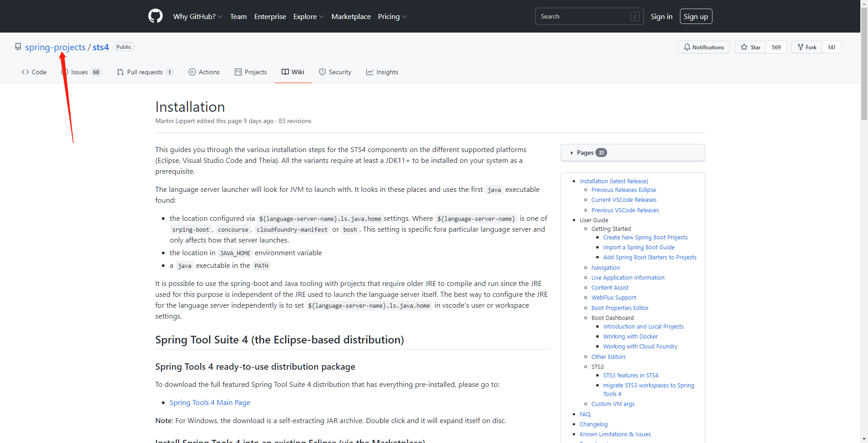868x443 pixels.
Task: Open Working with Cloud Foundry link
Action: 640,346
